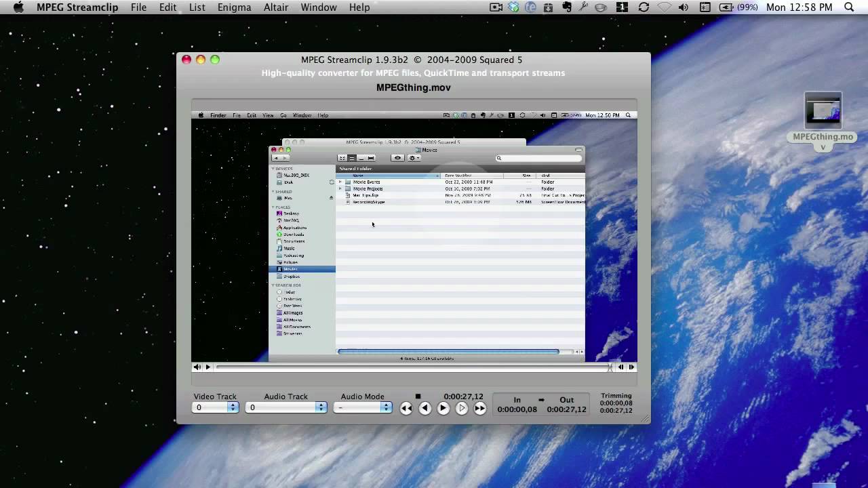The image size is (868, 488).
Task: Step one frame back with player-bar arrow
Action: coord(620,367)
